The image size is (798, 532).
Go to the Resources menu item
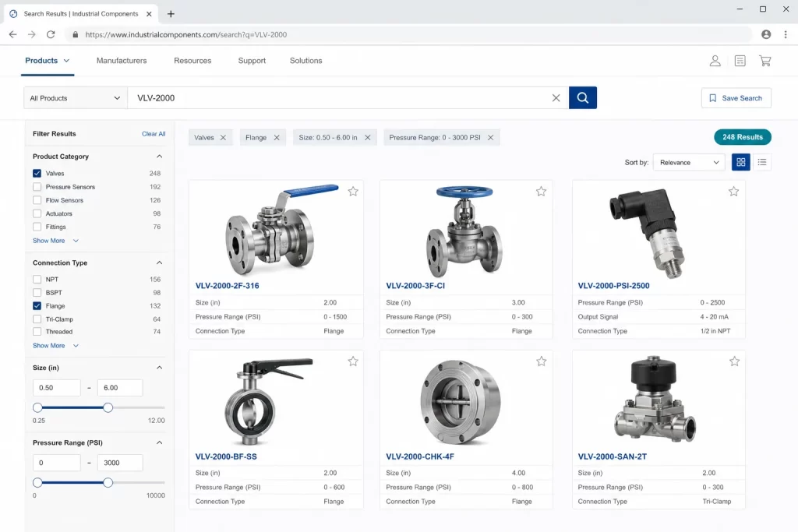tap(192, 61)
